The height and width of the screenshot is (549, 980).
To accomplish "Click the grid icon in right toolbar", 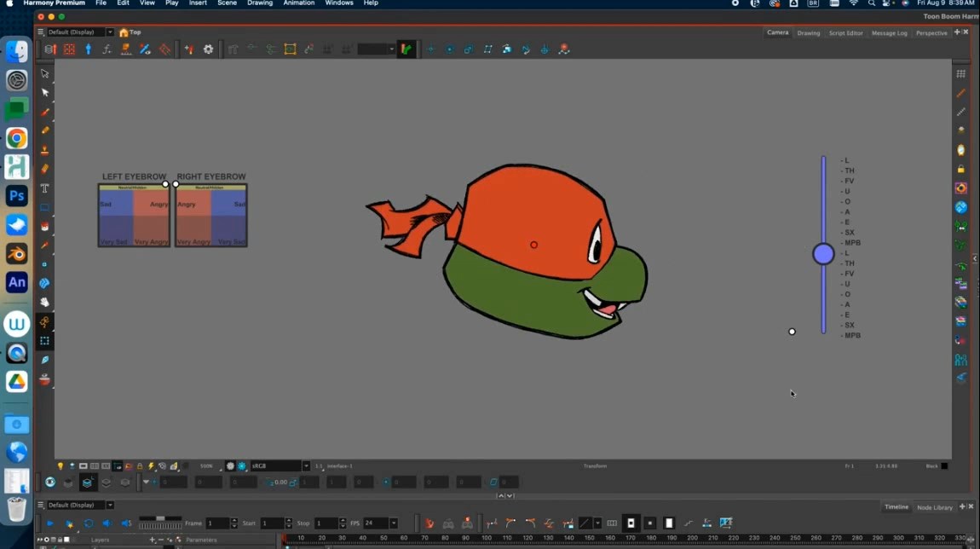I will click(961, 74).
